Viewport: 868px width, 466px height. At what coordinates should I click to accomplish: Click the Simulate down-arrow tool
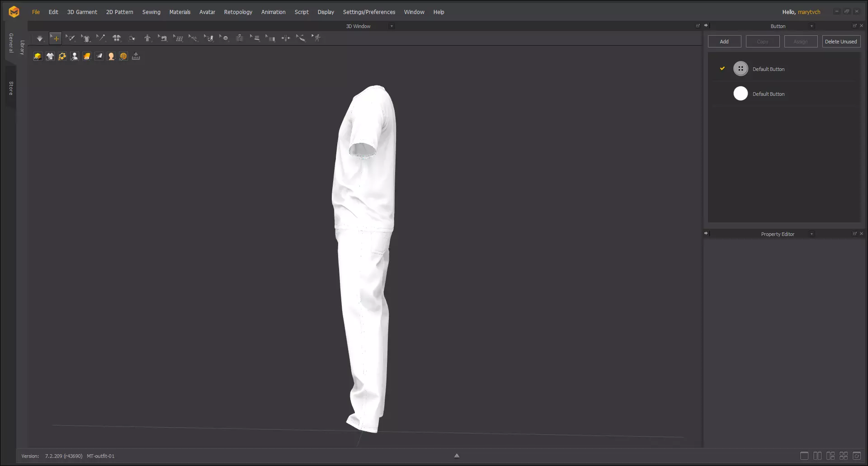click(40, 38)
